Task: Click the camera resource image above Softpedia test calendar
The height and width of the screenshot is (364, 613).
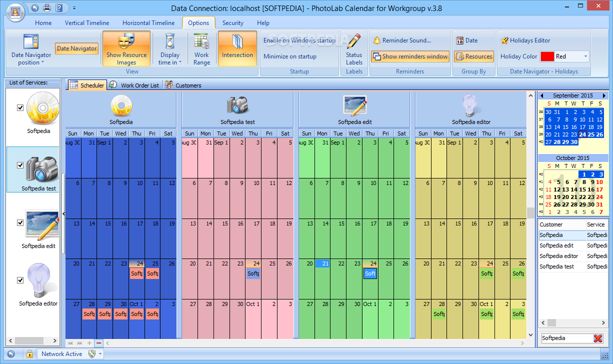Action: pyautogui.click(x=237, y=105)
